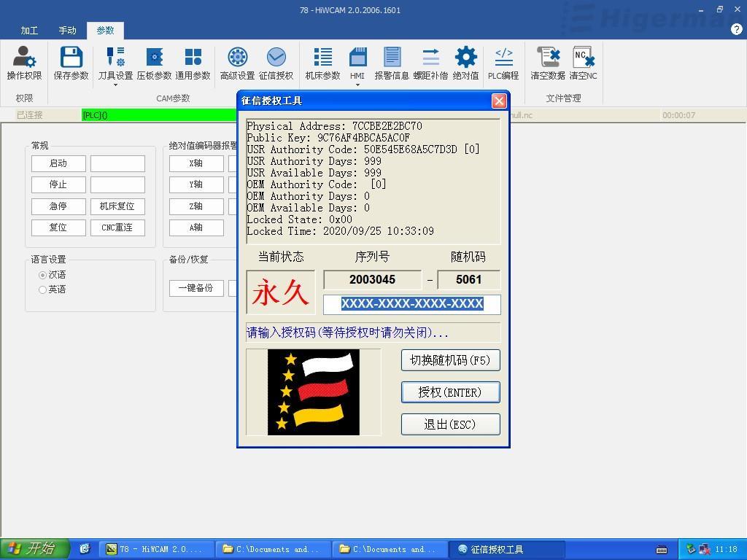The image size is (747, 560).
Task: Click the flag logo image in dialog
Action: (x=314, y=392)
